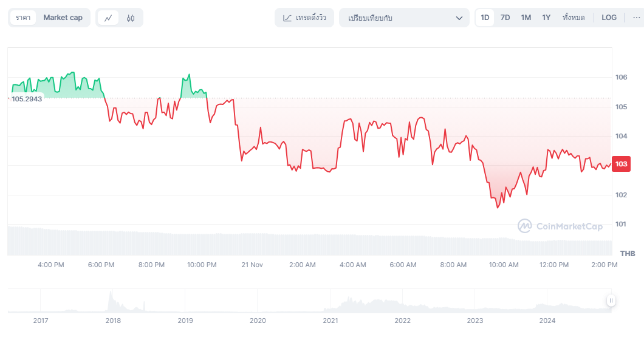644x343 pixels.
Task: Choose the 1M time range
Action: click(526, 18)
